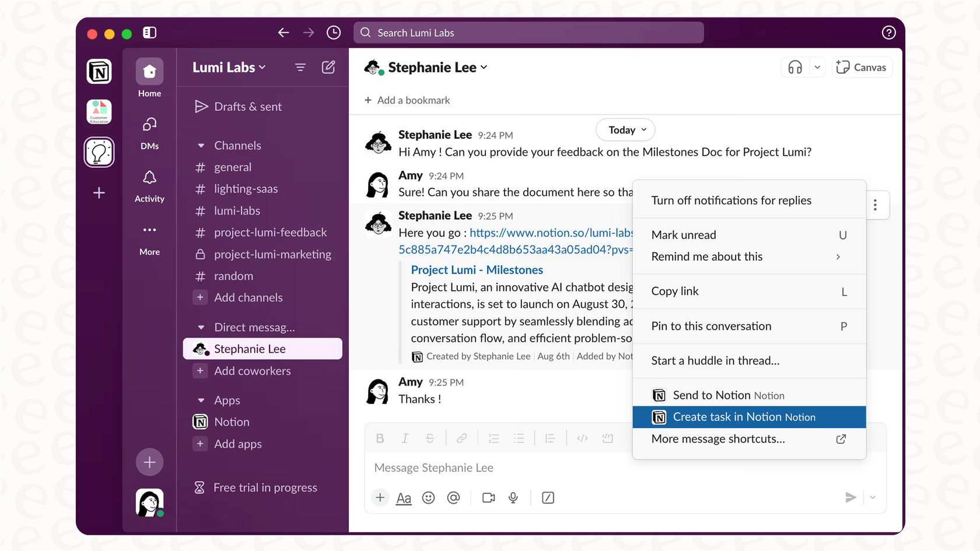Record a video clip from the composer
The image size is (980, 551).
(x=488, y=497)
